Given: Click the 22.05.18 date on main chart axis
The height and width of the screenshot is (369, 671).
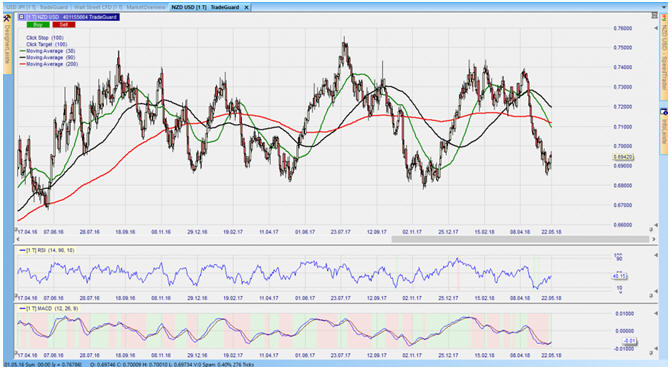Looking at the screenshot, I should tap(551, 232).
